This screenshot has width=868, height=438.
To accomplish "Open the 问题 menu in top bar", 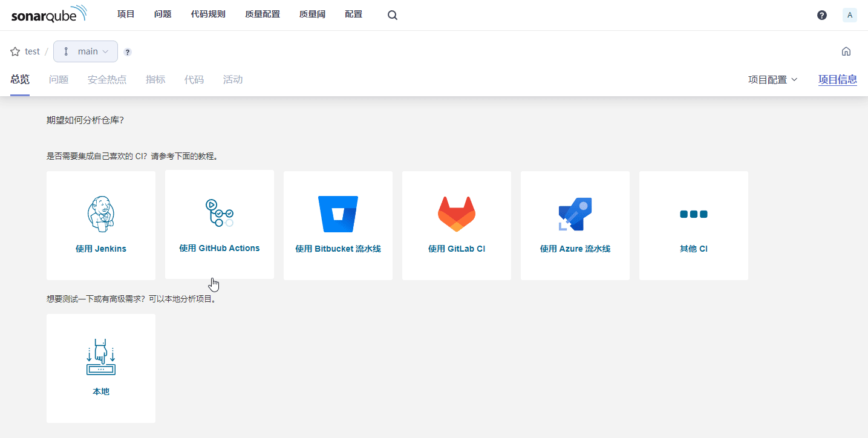I will pos(163,15).
